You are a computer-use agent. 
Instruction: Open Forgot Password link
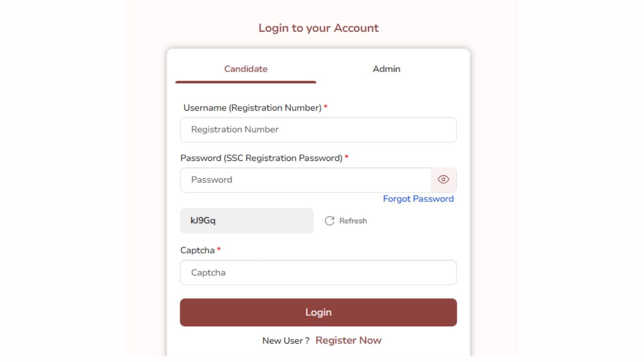tap(418, 198)
